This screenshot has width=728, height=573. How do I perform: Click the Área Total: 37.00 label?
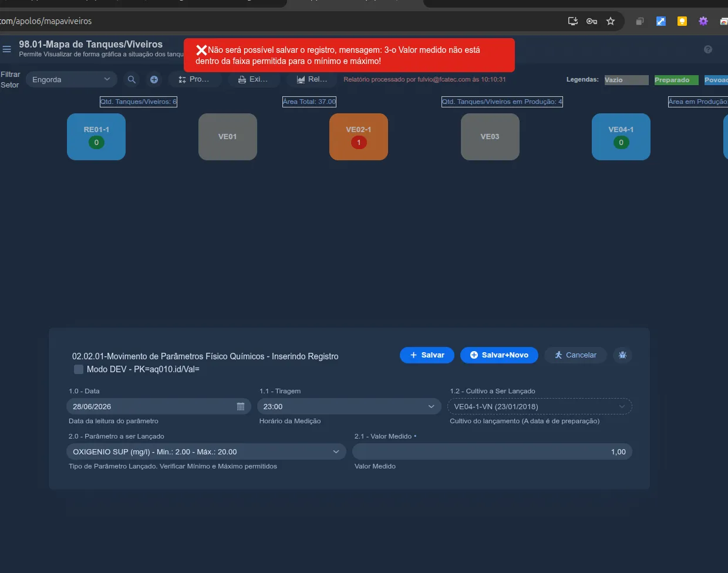[x=309, y=102]
